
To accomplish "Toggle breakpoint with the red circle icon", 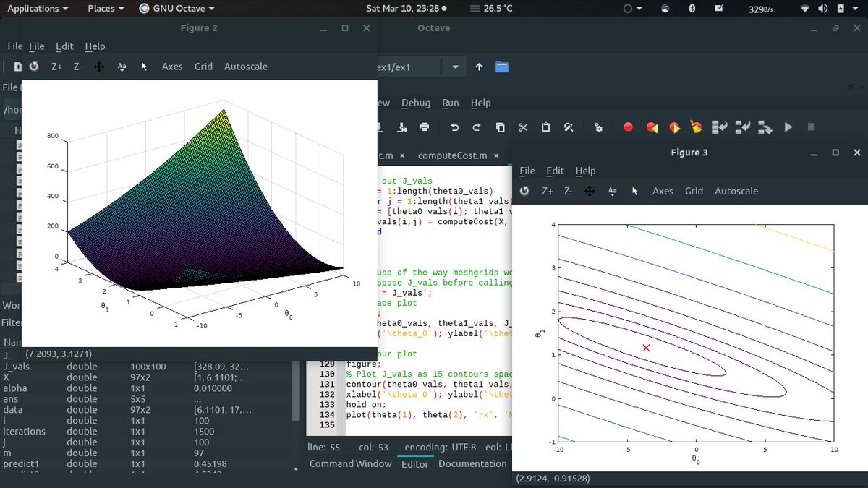I will click(628, 127).
